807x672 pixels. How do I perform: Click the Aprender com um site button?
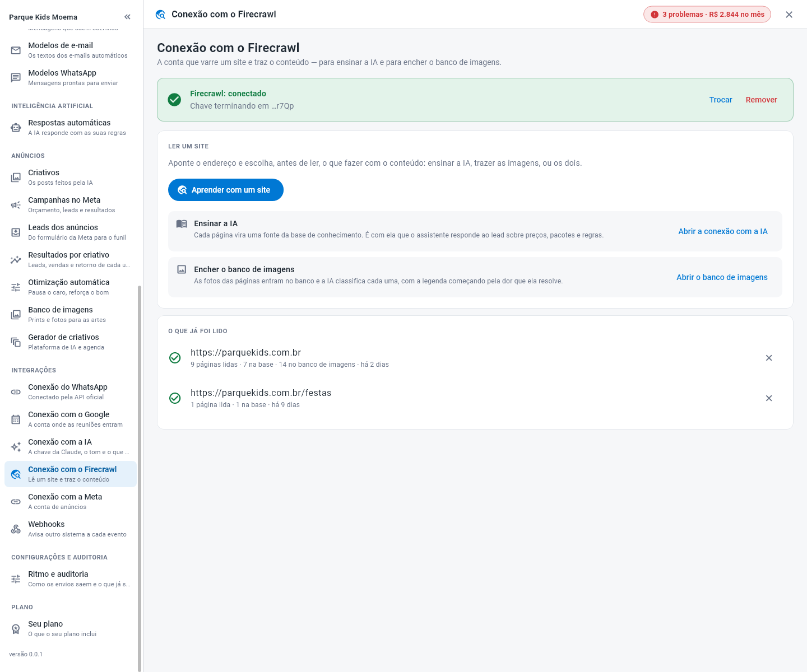[x=226, y=190]
